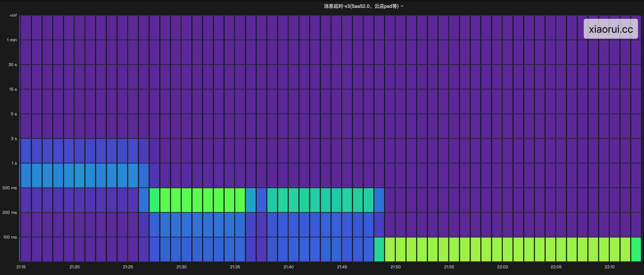Select the last bright green cell at far right bottom
The image size is (644, 275).
(636, 249)
